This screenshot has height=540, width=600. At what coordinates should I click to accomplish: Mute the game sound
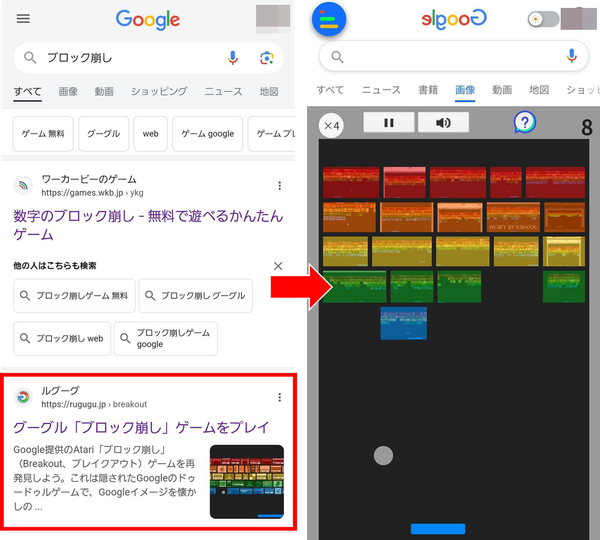pyautogui.click(x=443, y=122)
